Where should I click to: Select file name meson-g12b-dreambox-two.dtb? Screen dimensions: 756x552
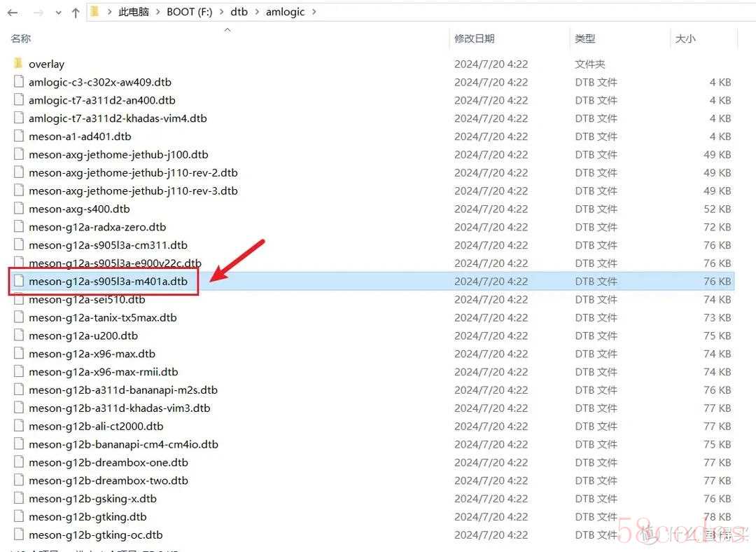pos(108,481)
